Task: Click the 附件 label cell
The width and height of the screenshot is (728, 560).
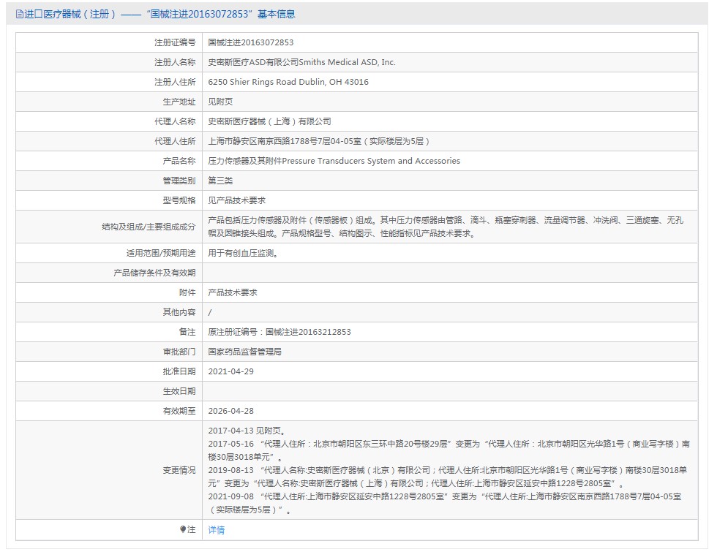Action: click(x=109, y=292)
